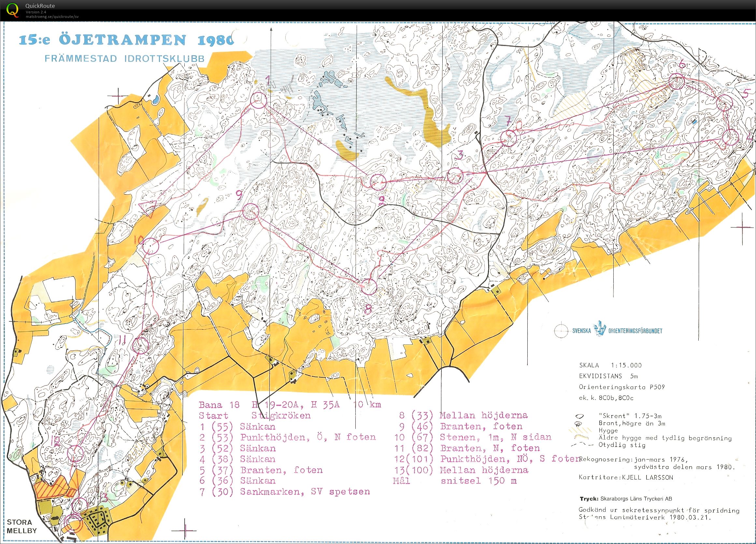Click the control circle numbered 10

150,246
